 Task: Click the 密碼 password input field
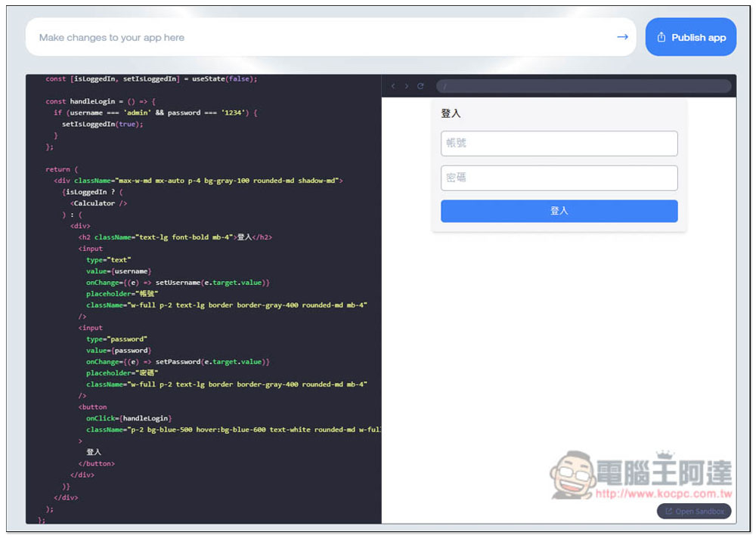point(559,178)
